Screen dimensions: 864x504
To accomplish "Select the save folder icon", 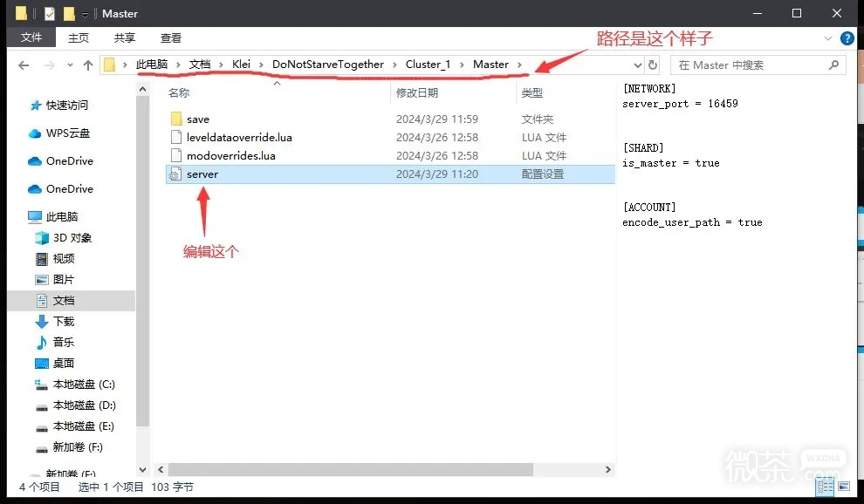I will click(x=176, y=119).
